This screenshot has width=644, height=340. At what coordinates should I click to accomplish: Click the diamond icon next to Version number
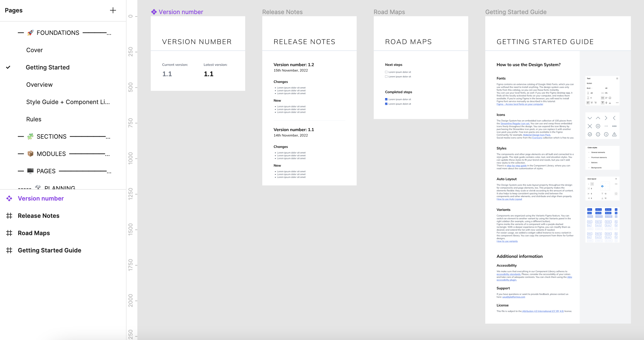click(9, 198)
